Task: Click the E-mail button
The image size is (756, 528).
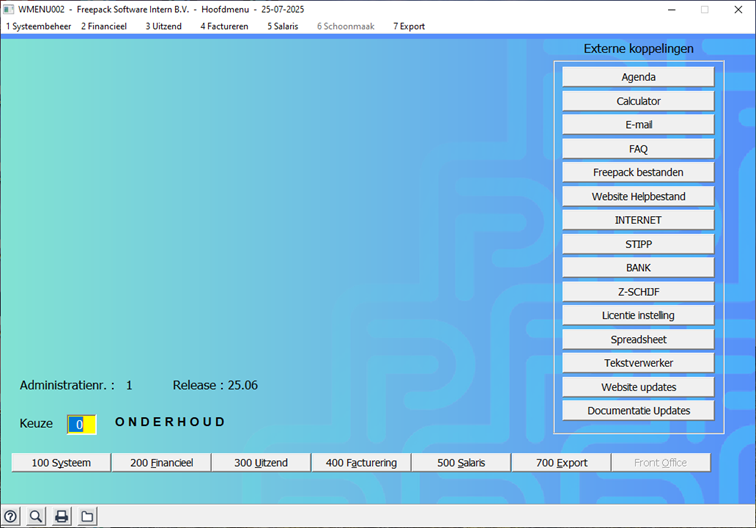Action: tap(638, 125)
